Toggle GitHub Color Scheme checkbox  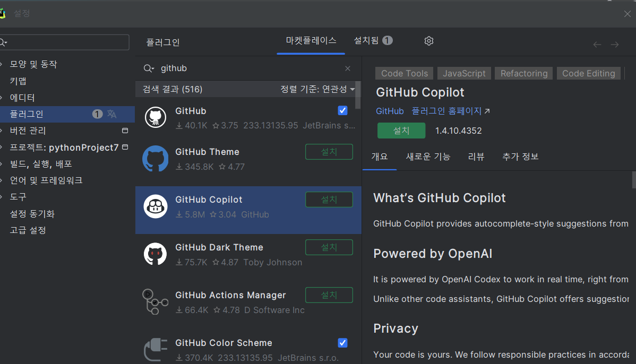(x=342, y=343)
